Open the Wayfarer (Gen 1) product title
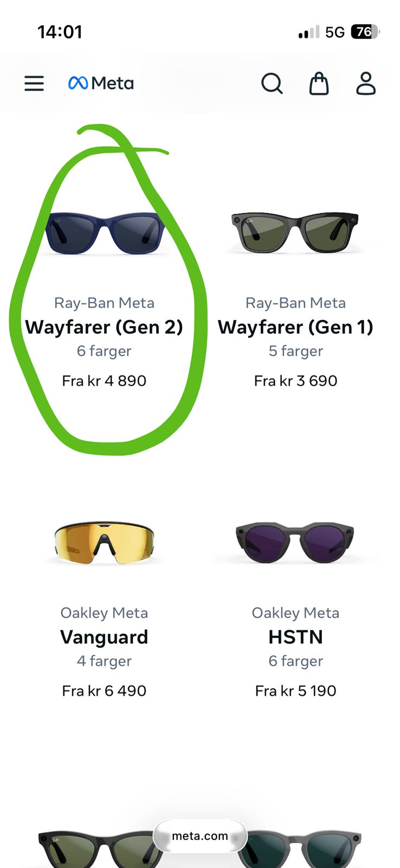Viewport: 400px width, 868px height. [295, 327]
